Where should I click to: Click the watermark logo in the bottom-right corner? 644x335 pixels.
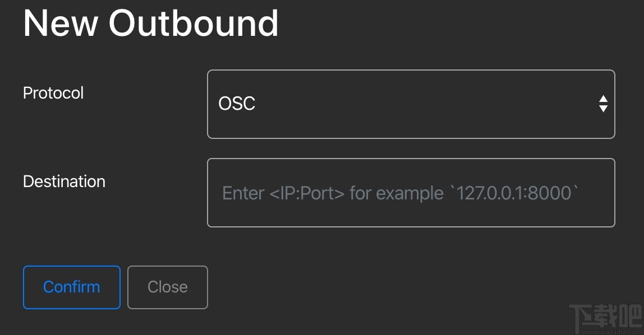click(x=605, y=316)
